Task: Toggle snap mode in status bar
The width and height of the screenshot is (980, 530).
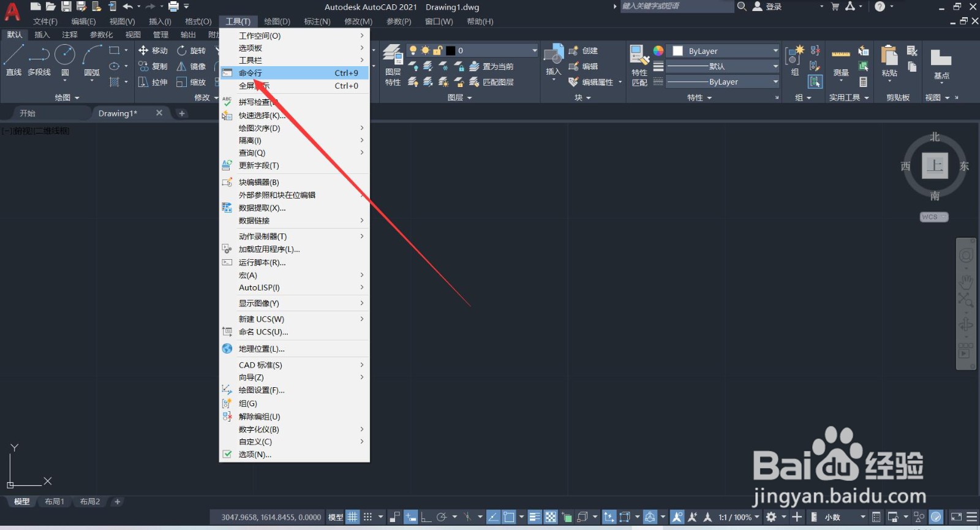Action: click(x=367, y=517)
